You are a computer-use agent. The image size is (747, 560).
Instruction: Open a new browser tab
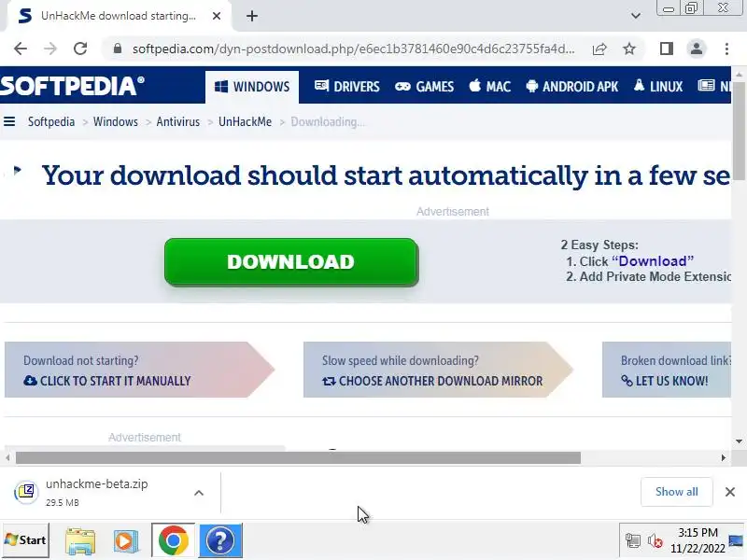(x=252, y=16)
